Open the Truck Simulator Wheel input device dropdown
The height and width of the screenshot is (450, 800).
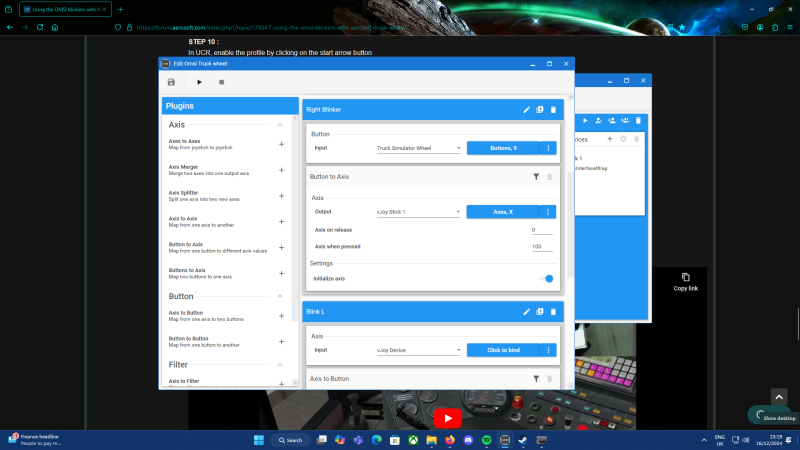pyautogui.click(x=418, y=148)
